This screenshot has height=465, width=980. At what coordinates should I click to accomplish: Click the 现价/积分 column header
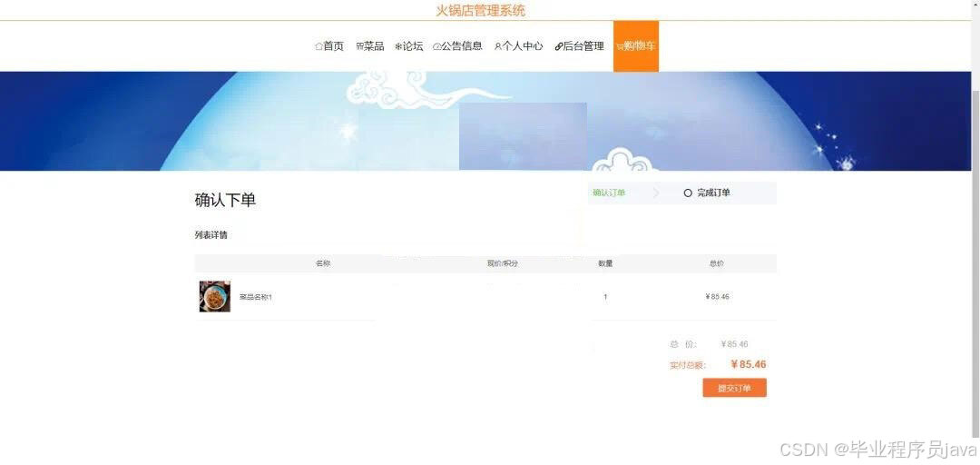tap(503, 263)
